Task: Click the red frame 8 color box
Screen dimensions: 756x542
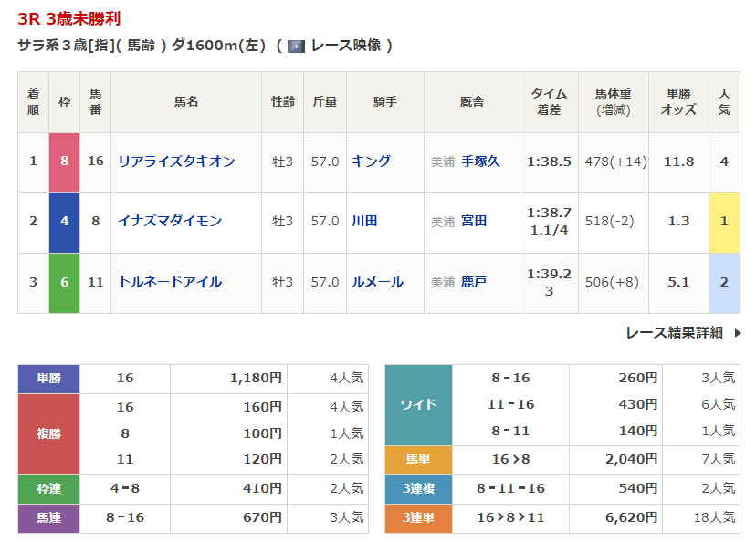Action: [64, 162]
